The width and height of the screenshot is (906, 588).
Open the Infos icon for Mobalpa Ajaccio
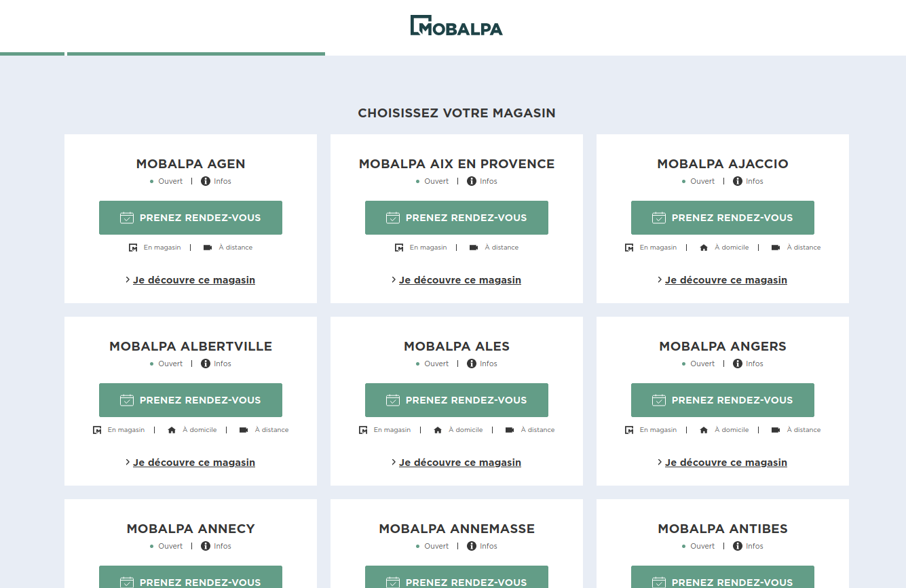point(738,181)
